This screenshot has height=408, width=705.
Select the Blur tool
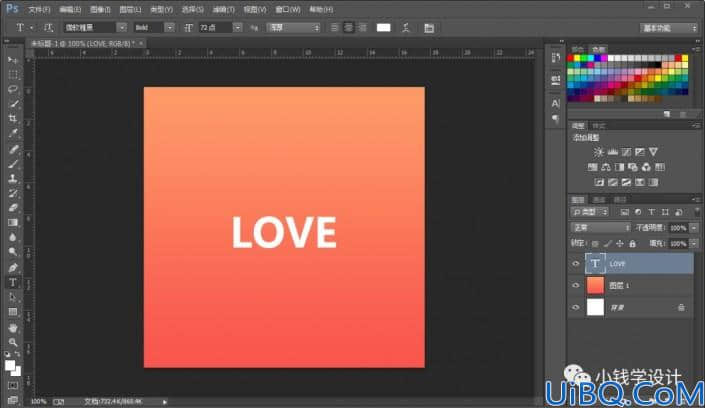coord(13,238)
